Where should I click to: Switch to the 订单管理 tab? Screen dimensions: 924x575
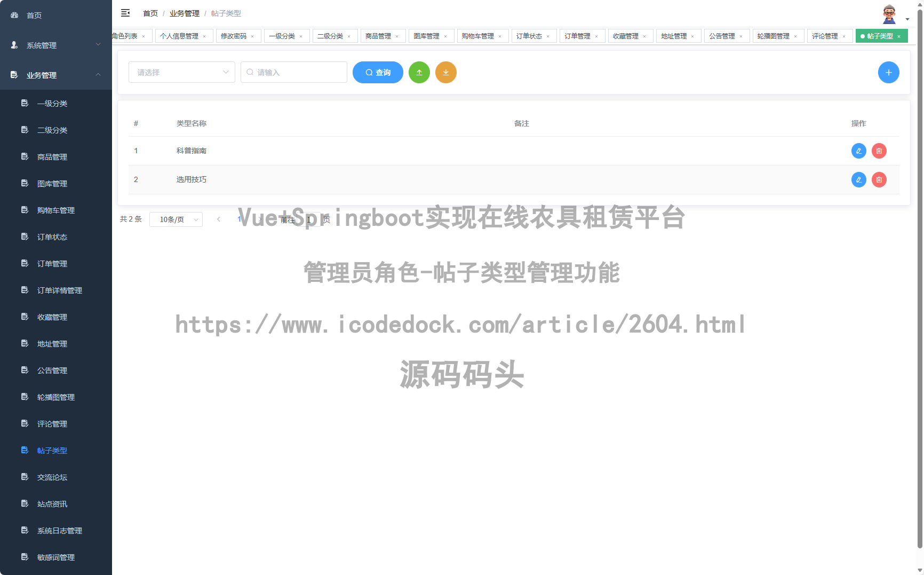[x=579, y=36]
